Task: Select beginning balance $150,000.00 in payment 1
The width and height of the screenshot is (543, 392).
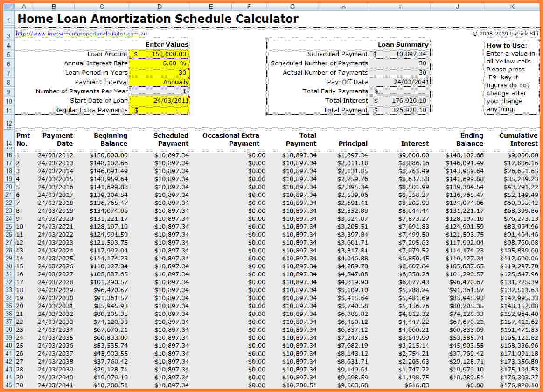Action: coord(109,155)
